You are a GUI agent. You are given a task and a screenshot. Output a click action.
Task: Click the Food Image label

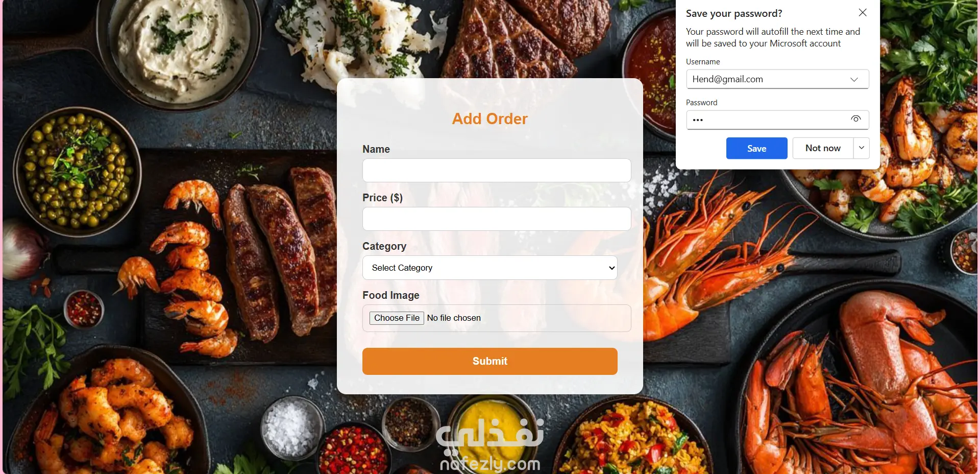(391, 295)
